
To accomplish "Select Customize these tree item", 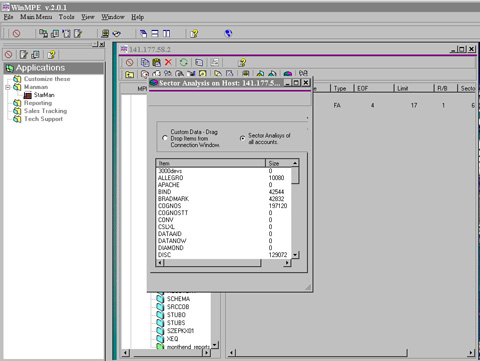I will 47,79.
